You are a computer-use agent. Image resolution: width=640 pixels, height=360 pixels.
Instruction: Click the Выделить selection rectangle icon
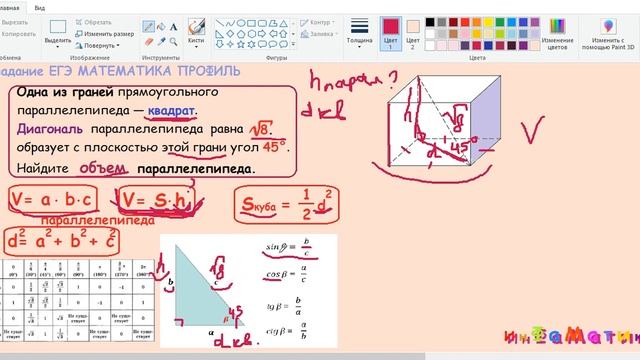pos(58,27)
